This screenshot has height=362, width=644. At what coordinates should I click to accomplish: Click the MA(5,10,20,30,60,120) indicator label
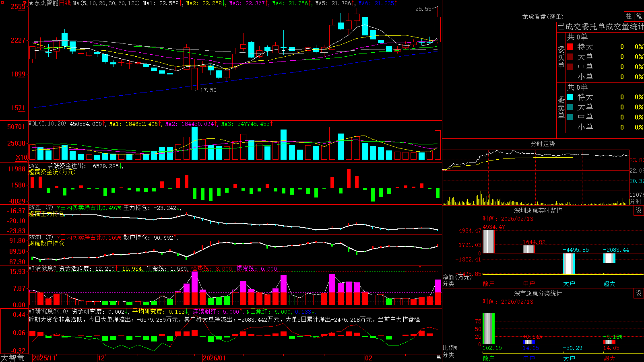[106, 3]
